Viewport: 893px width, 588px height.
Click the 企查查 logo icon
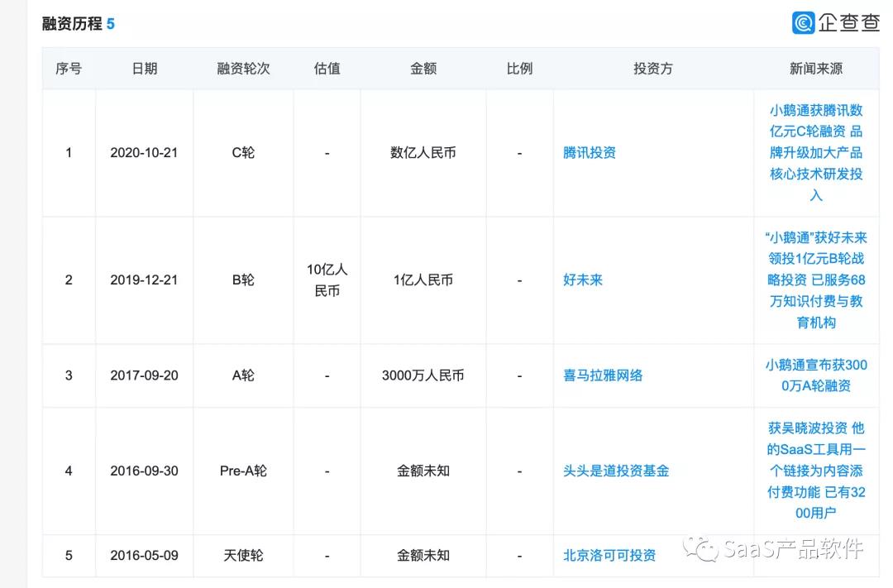[803, 23]
